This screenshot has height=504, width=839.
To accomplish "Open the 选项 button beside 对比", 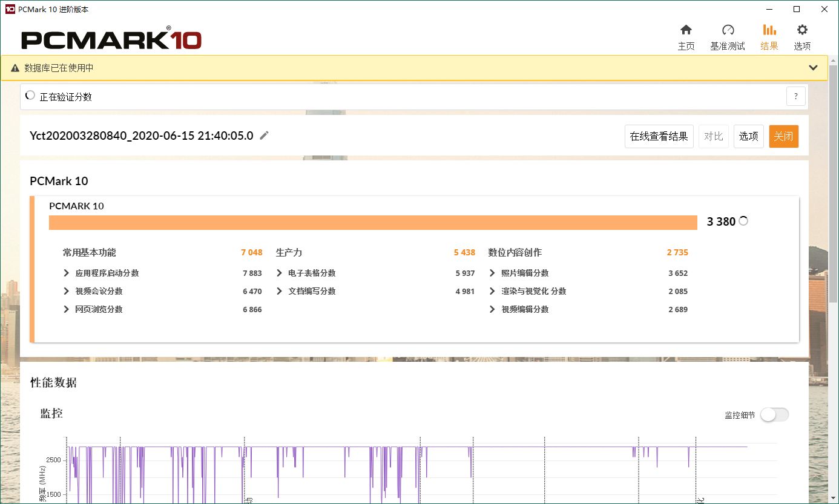I will (x=749, y=136).
